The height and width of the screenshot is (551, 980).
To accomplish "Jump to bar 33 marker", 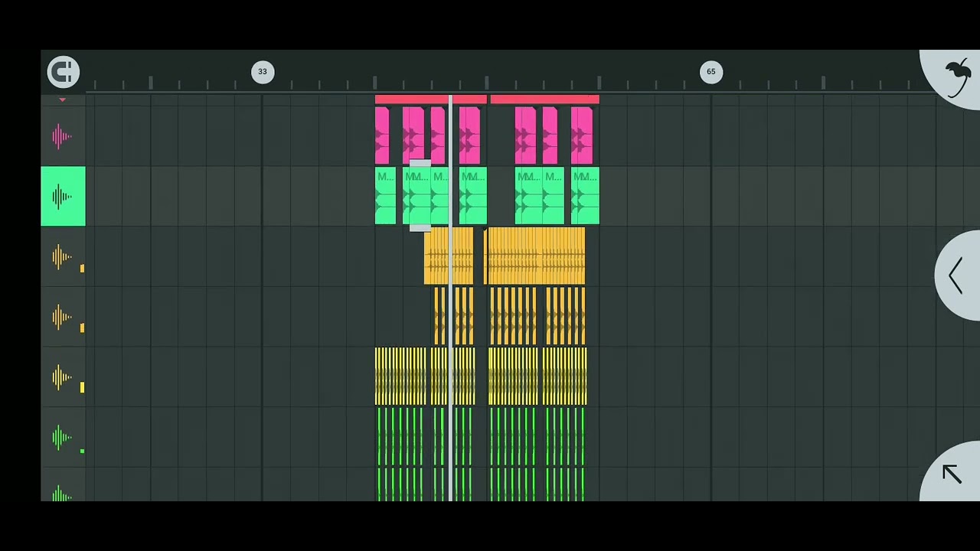I will [263, 72].
